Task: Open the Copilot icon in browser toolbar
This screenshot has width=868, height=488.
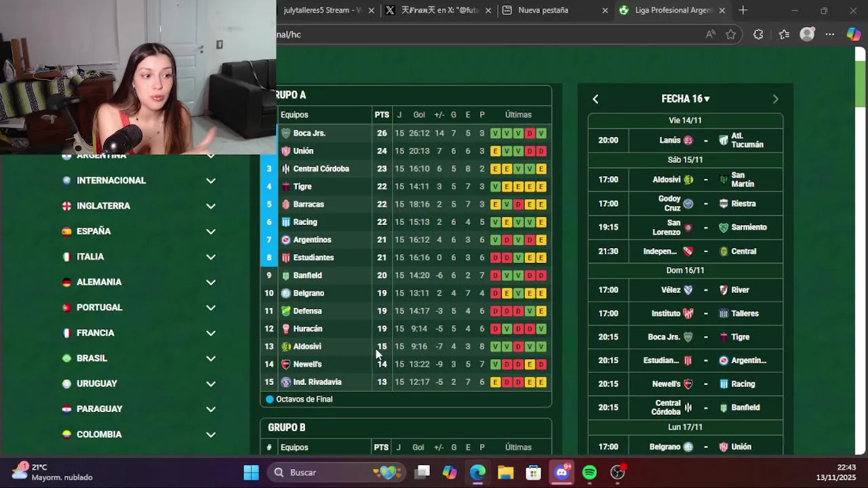Action: point(854,35)
